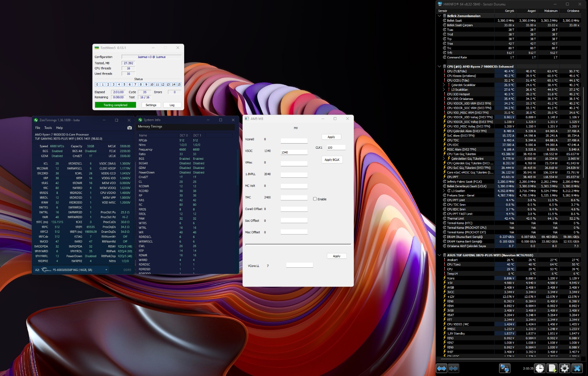Click the chip icon of Bellek Zamanlamaları group
The width and height of the screenshot is (588, 376).
(x=444, y=16)
